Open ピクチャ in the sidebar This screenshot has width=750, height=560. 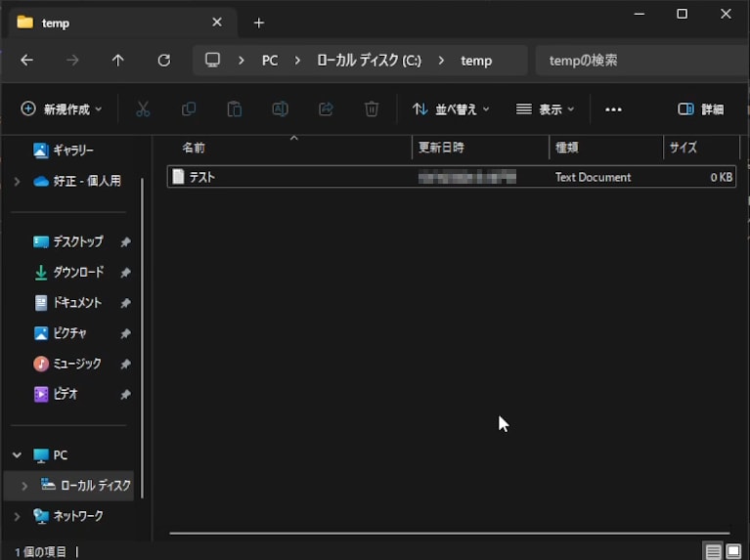[60, 333]
